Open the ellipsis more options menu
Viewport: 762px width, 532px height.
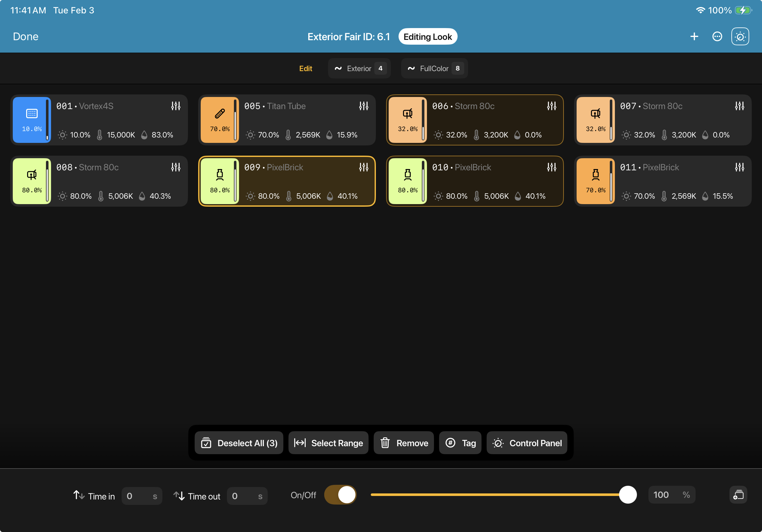pos(717,36)
